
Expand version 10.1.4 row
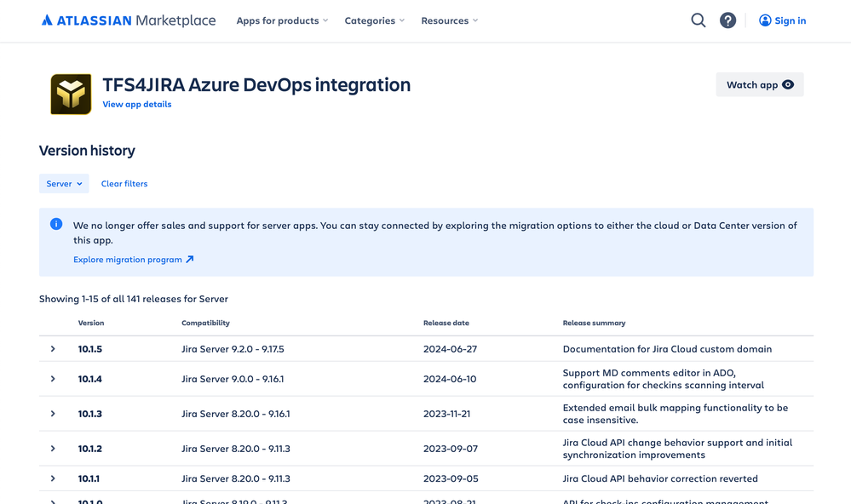point(53,379)
